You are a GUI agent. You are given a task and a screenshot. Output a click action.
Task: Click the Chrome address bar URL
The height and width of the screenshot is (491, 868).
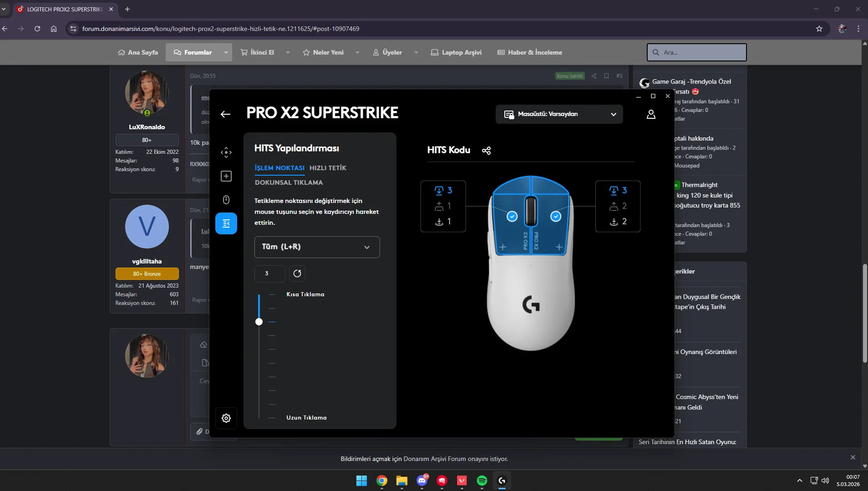221,29
